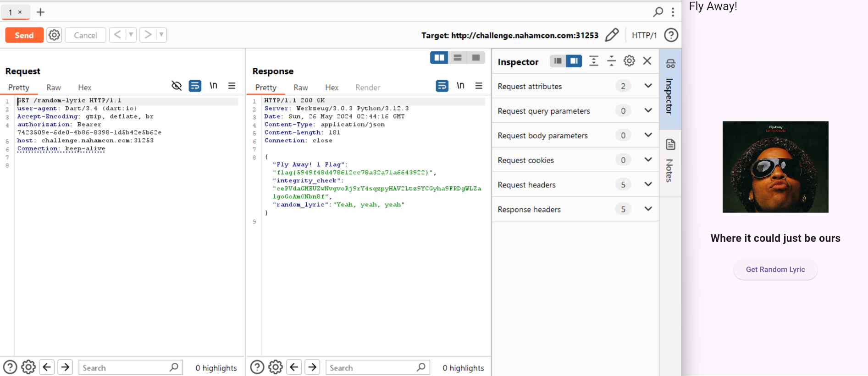
Task: Click Request pane search help icon
Action: [10, 367]
